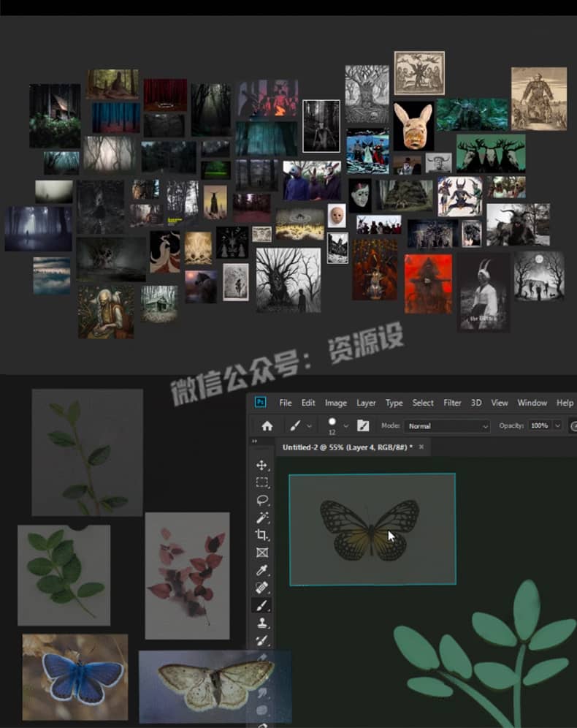Select the Eyedropper tool
Screen dimensions: 577x728
pos(261,570)
